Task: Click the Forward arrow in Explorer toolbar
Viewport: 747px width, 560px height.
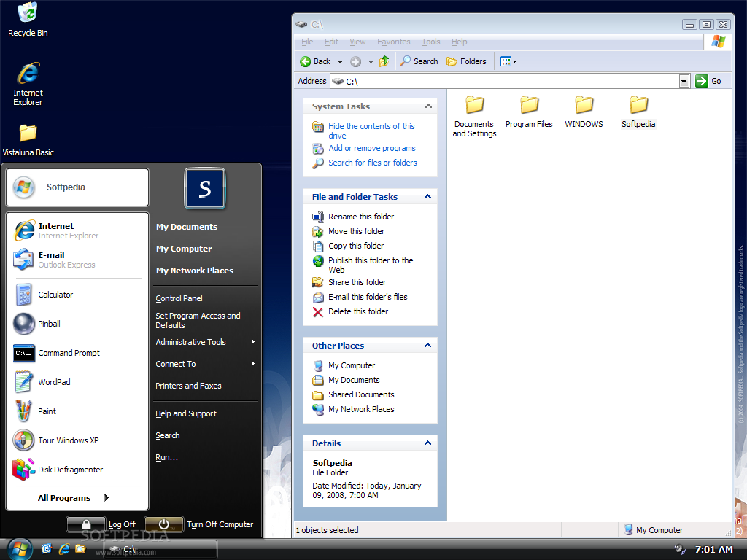Action: click(x=355, y=61)
